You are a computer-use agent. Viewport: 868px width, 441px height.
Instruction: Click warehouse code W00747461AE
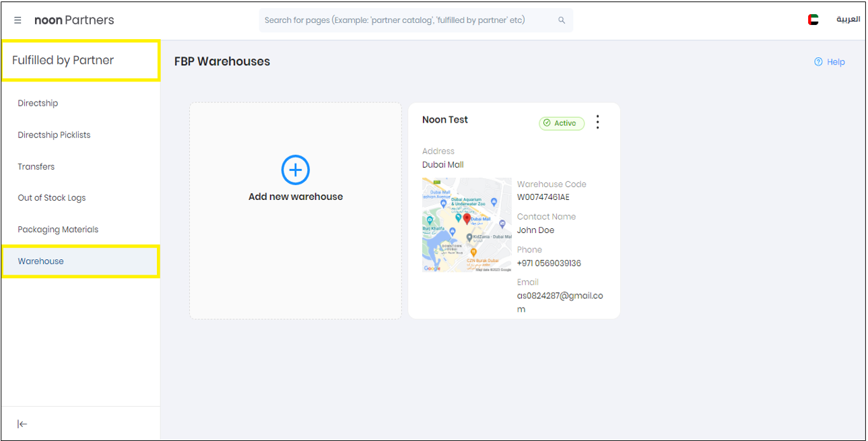click(x=543, y=197)
